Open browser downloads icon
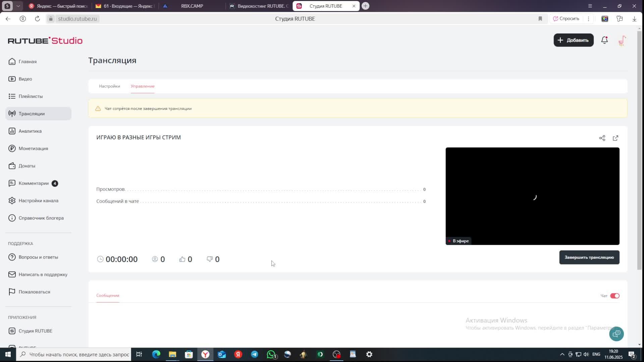The width and height of the screenshot is (644, 362). 634,19
